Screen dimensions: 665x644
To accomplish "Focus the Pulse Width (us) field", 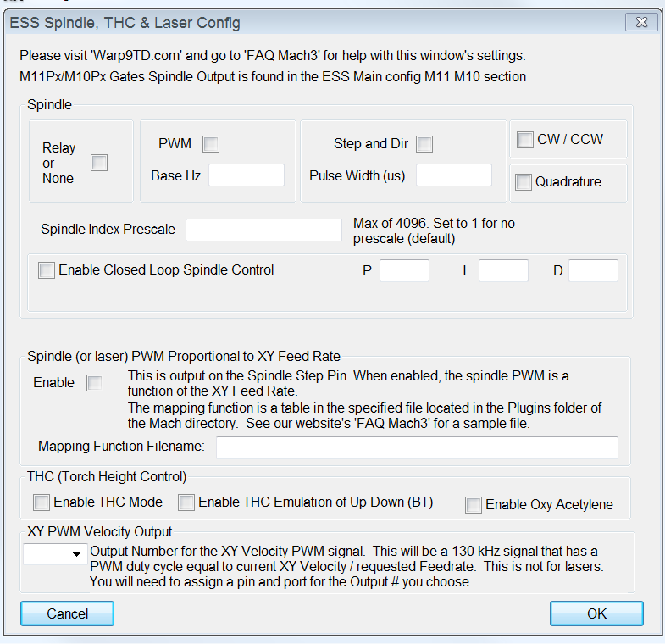I will [453, 175].
